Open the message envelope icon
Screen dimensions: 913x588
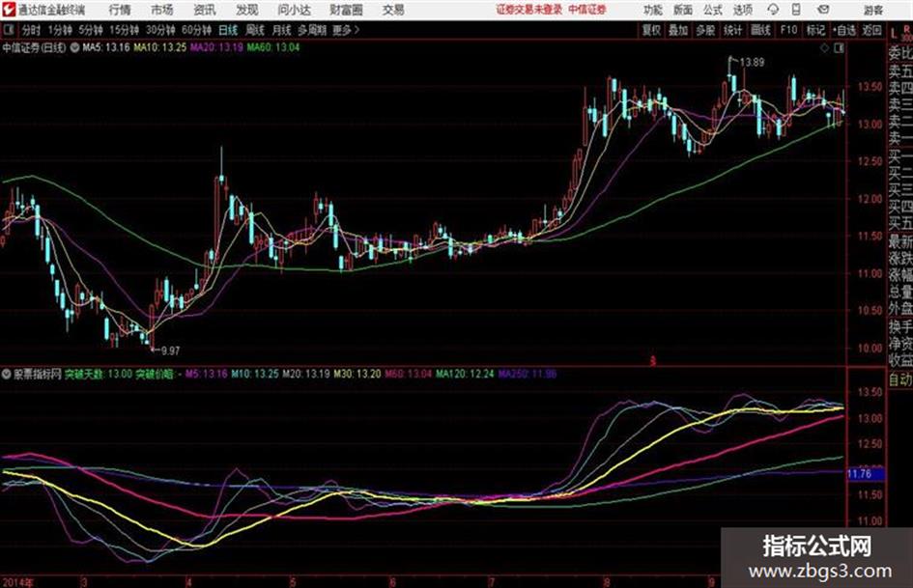[823, 10]
